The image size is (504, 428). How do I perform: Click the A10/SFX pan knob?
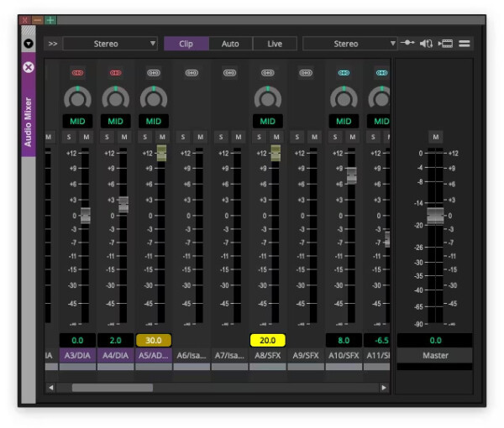[344, 97]
